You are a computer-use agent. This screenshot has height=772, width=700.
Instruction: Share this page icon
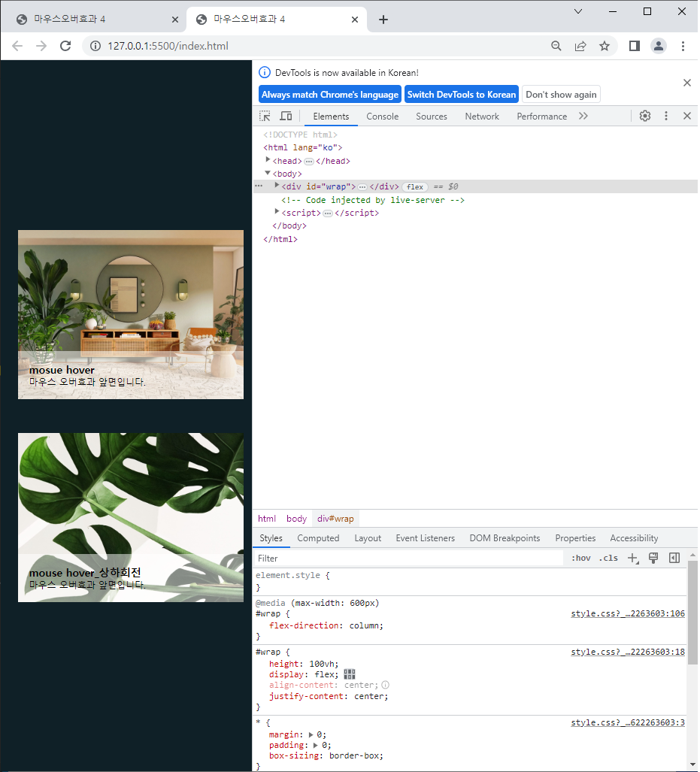(580, 46)
